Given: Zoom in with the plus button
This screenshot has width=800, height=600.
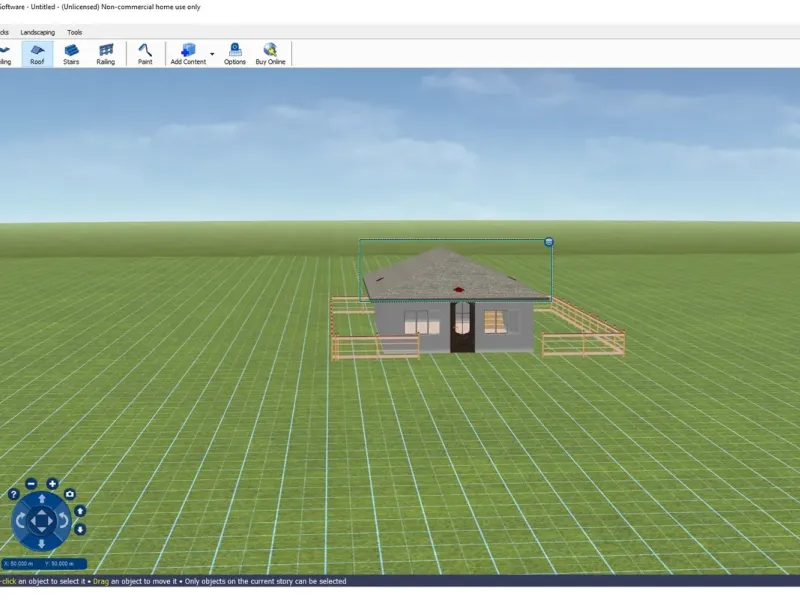Looking at the screenshot, I should (52, 484).
